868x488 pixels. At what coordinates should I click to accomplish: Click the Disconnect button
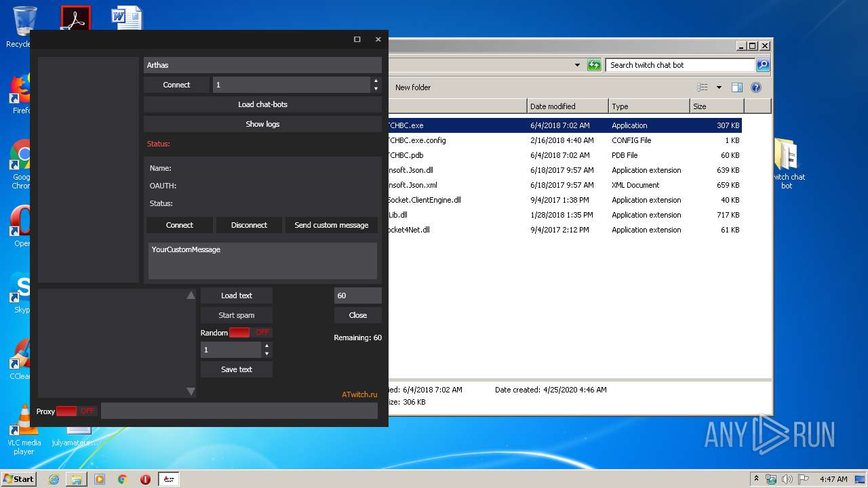click(249, 225)
